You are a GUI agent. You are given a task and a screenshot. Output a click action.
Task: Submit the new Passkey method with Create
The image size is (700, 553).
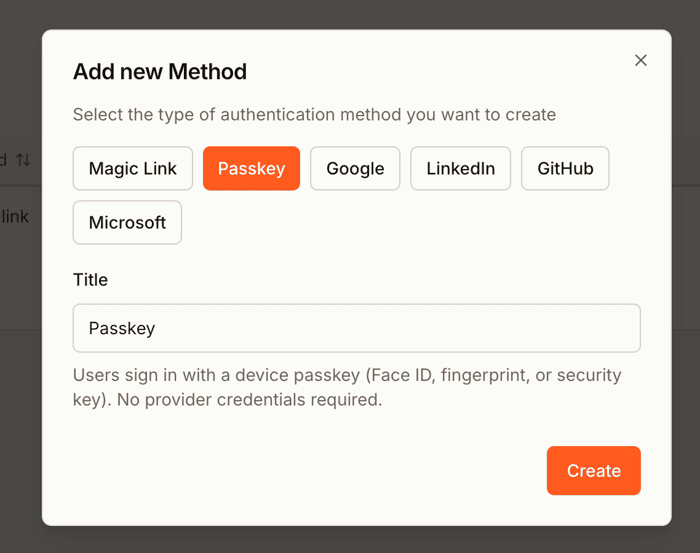[x=594, y=470]
